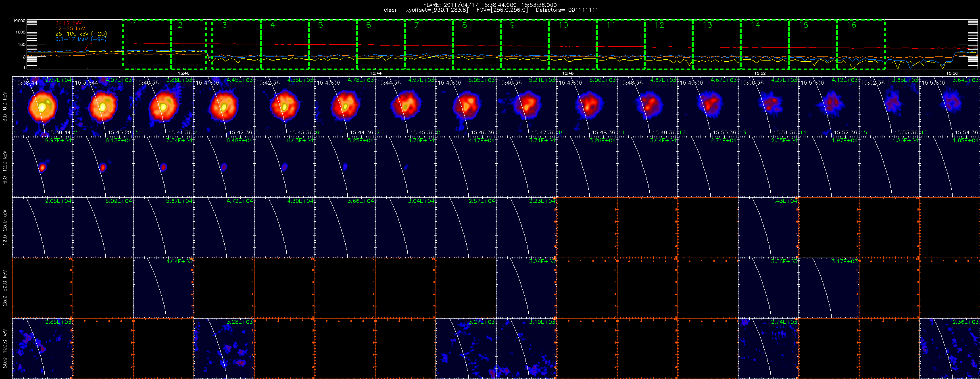This screenshot has height=379, width=980.
Task: Click the 25.0-50.0 keV row axis label
Action: click(x=5, y=288)
